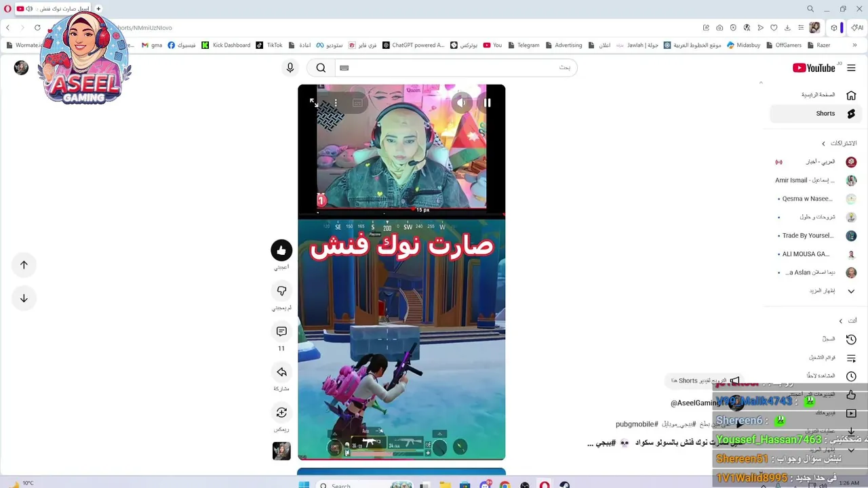Viewport: 868px width, 488px height.
Task: Go back in Opera browser
Action: (x=7, y=28)
